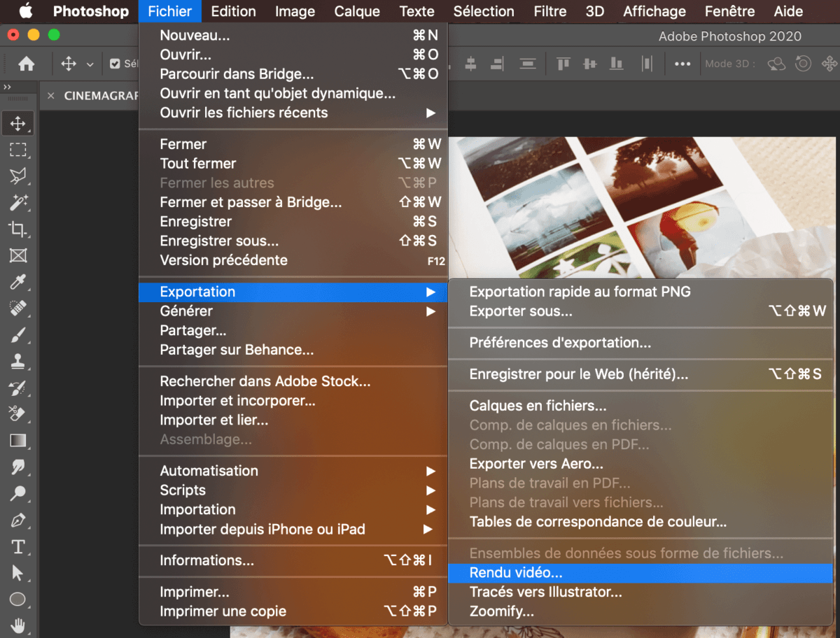Expand the Automatisation submenu
The image size is (840, 638).
[210, 470]
